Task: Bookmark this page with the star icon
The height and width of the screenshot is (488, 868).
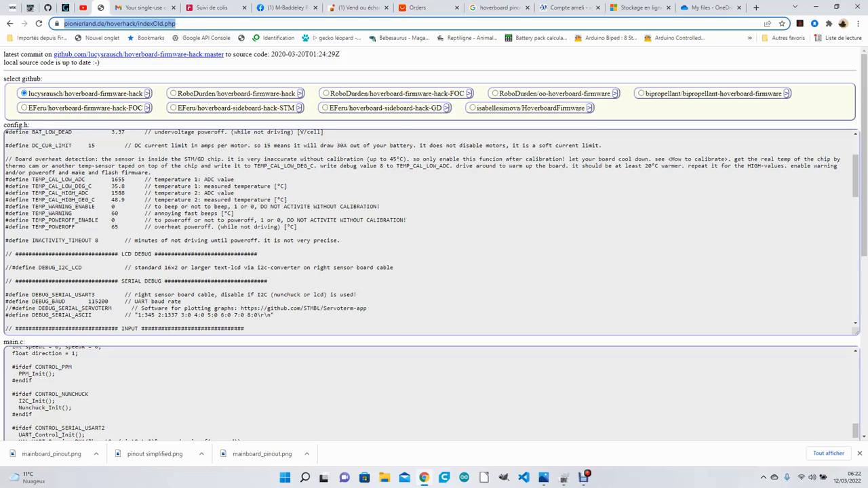Action: (x=782, y=23)
